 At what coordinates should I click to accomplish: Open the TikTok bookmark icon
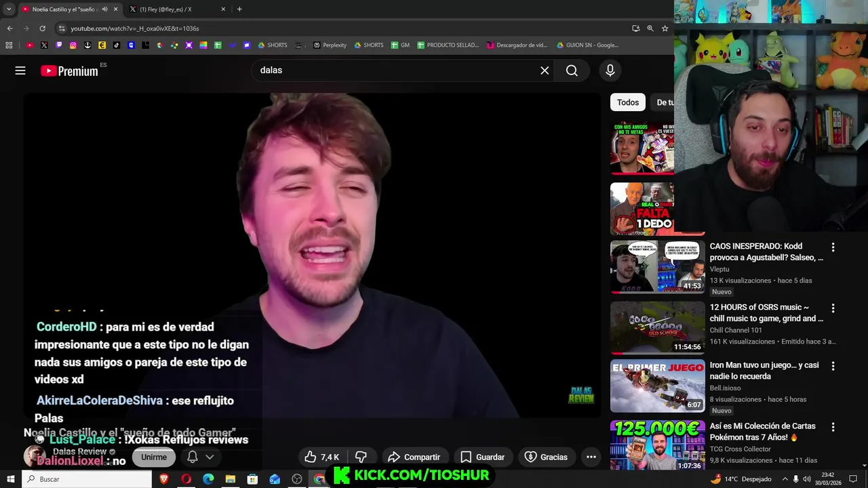point(117,45)
